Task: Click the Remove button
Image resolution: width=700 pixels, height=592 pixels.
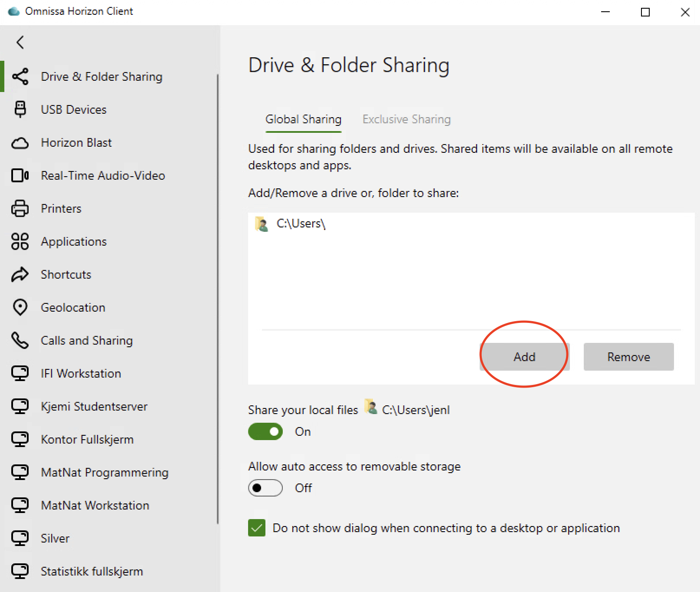Action: 629,357
